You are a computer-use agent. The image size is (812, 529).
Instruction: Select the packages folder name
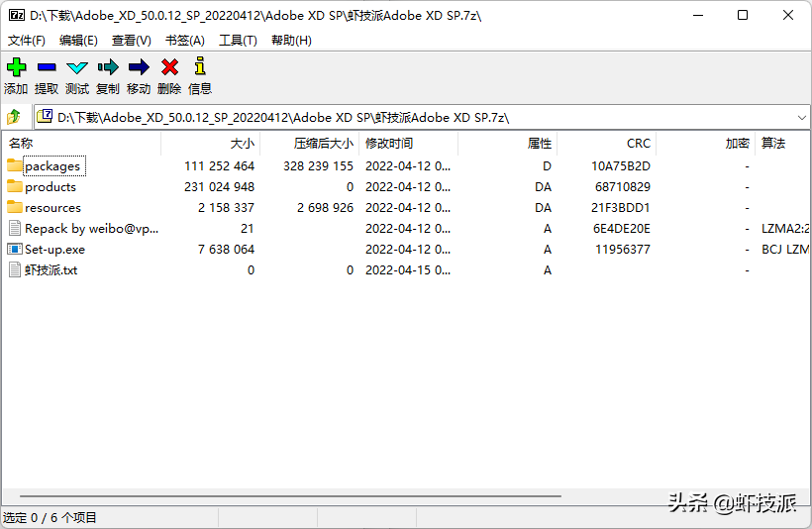point(52,166)
